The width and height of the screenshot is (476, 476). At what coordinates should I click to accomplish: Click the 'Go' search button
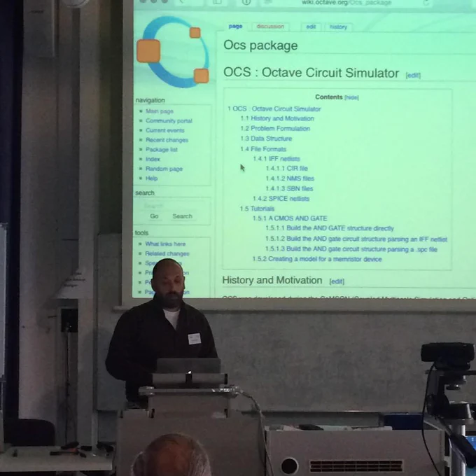click(x=154, y=216)
